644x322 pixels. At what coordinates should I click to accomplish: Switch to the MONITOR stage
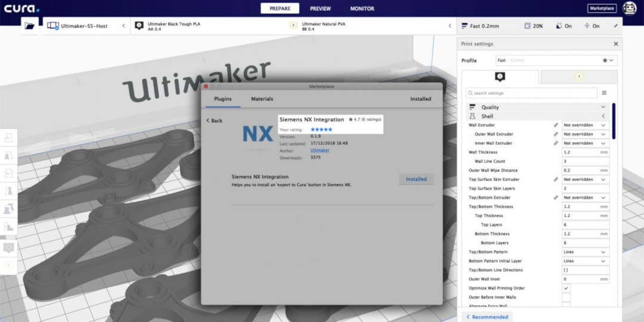click(362, 8)
